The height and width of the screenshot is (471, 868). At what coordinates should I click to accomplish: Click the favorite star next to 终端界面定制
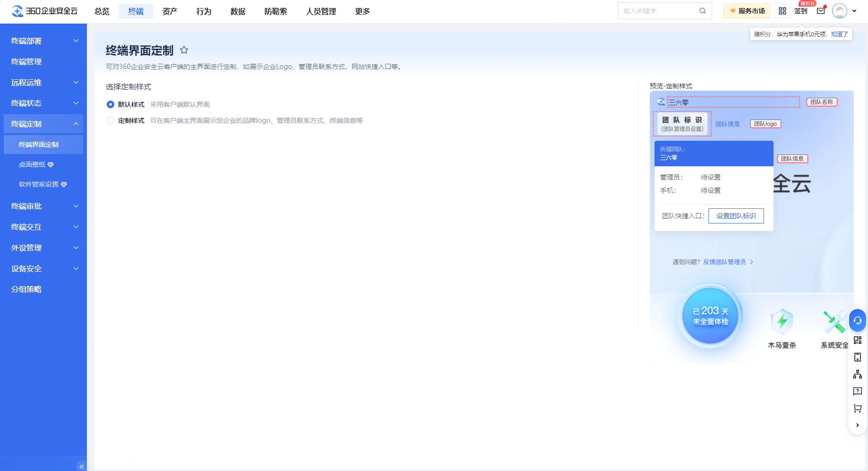tap(184, 50)
